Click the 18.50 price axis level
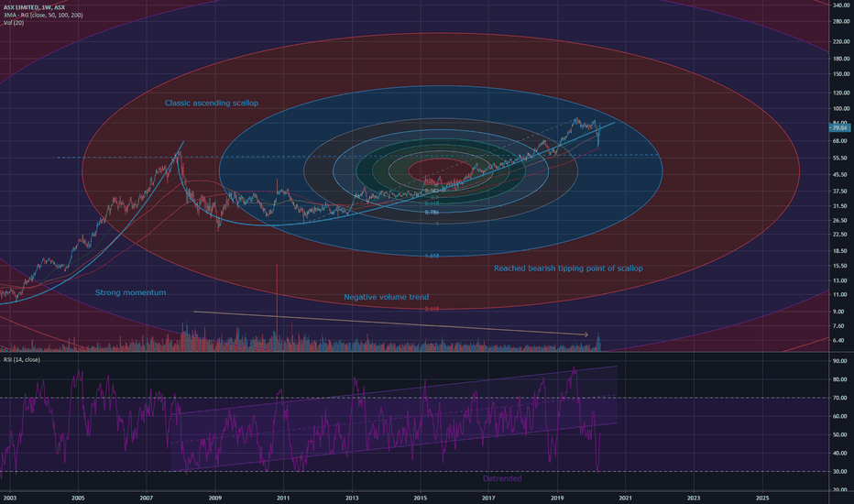 tap(840, 251)
